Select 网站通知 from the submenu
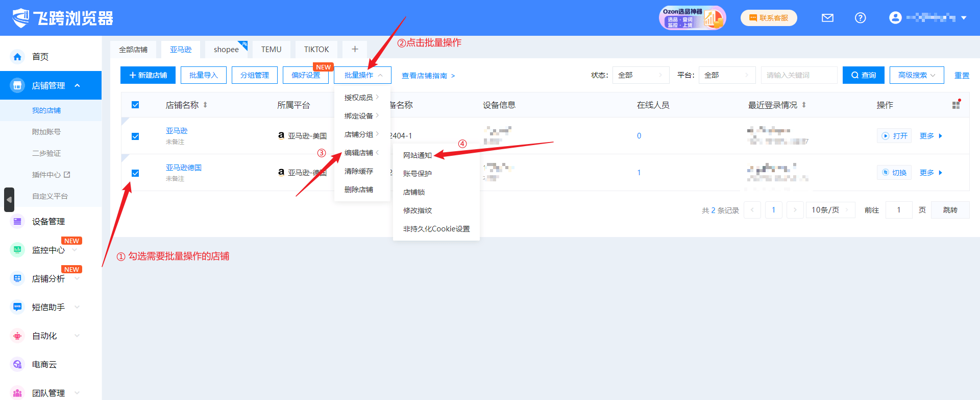980x400 pixels. 418,155
